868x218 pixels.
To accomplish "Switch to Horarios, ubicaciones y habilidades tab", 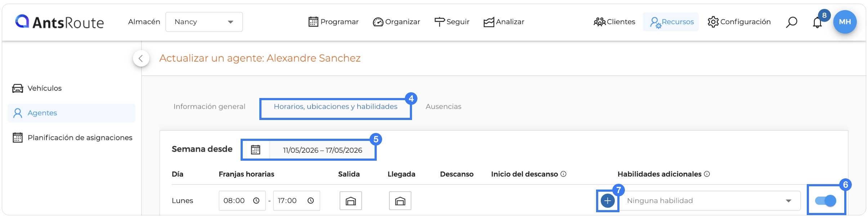I will (335, 107).
